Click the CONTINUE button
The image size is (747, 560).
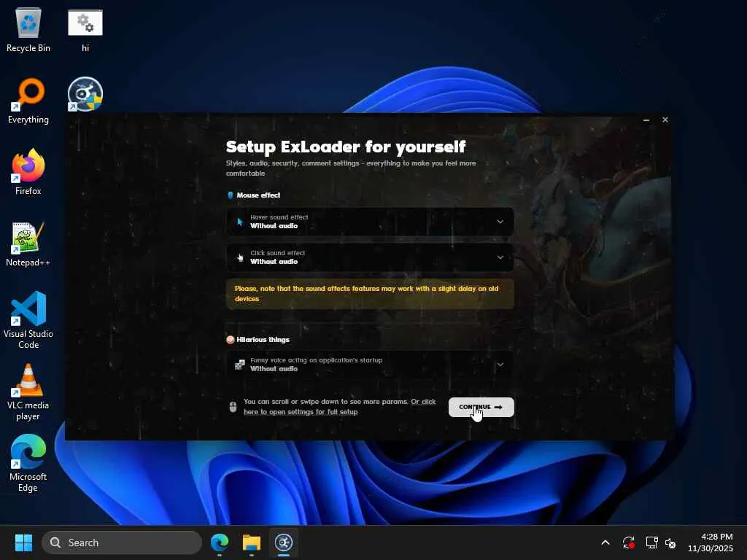[x=481, y=407]
